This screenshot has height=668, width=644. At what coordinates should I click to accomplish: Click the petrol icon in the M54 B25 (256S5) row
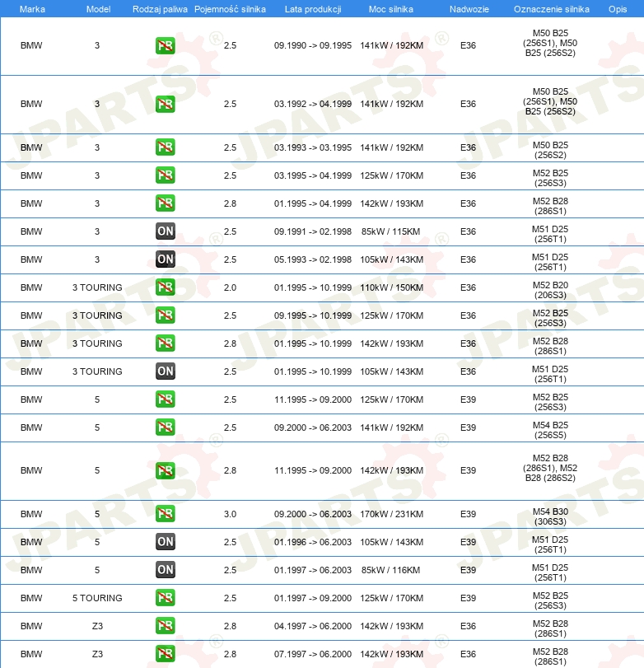click(166, 427)
